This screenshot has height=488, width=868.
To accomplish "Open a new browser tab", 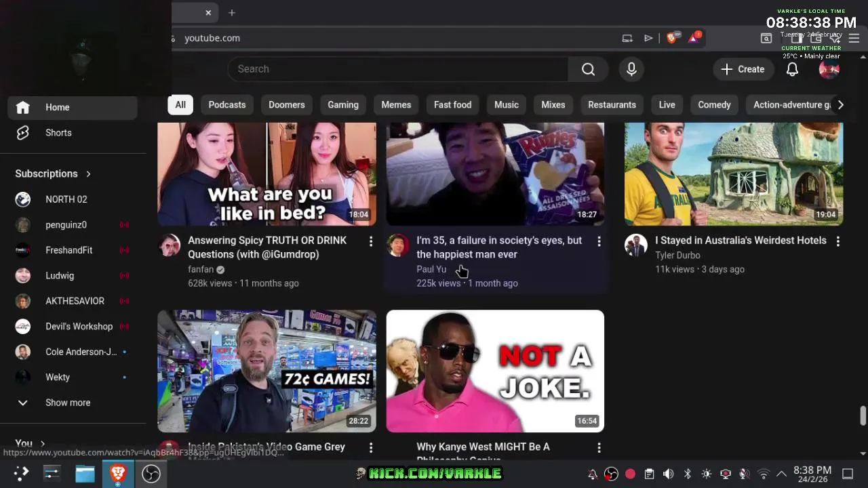I will point(232,12).
